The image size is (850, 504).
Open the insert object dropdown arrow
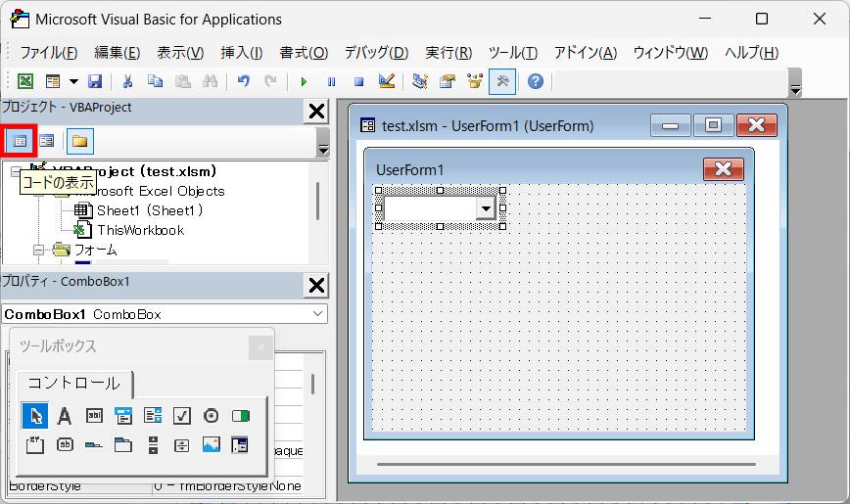pyautogui.click(x=73, y=82)
